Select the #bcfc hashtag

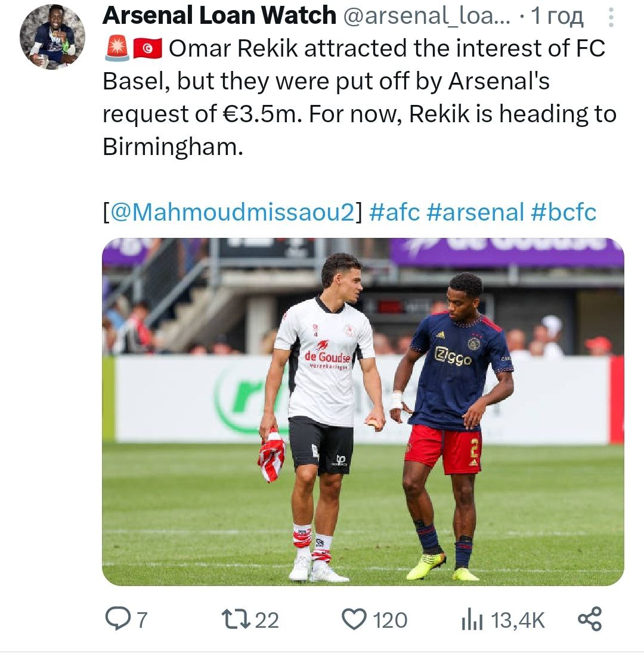[563, 212]
